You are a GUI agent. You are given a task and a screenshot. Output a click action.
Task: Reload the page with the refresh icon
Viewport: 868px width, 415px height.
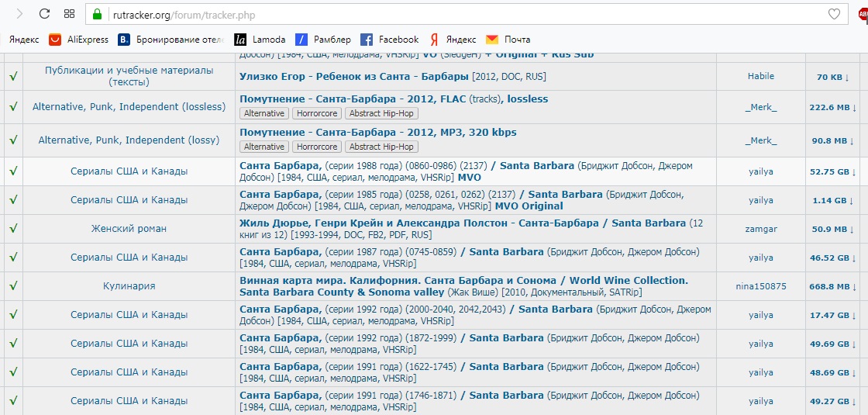(x=44, y=14)
